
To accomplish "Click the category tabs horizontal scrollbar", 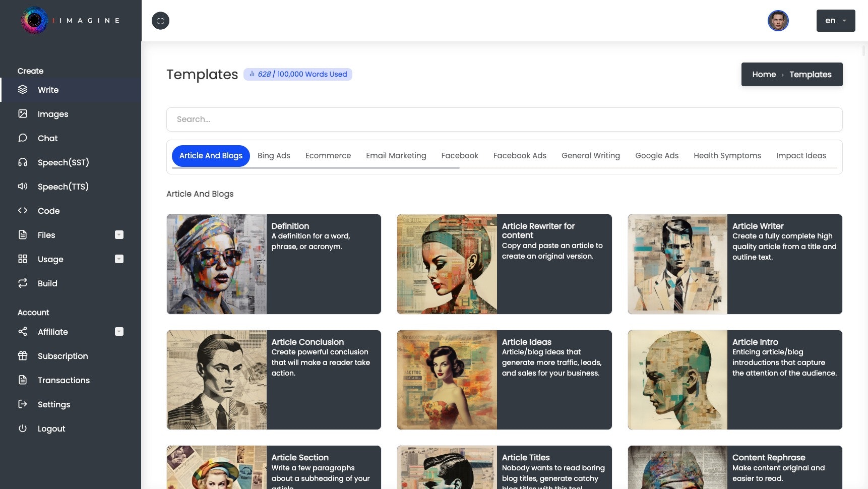I will [x=316, y=168].
